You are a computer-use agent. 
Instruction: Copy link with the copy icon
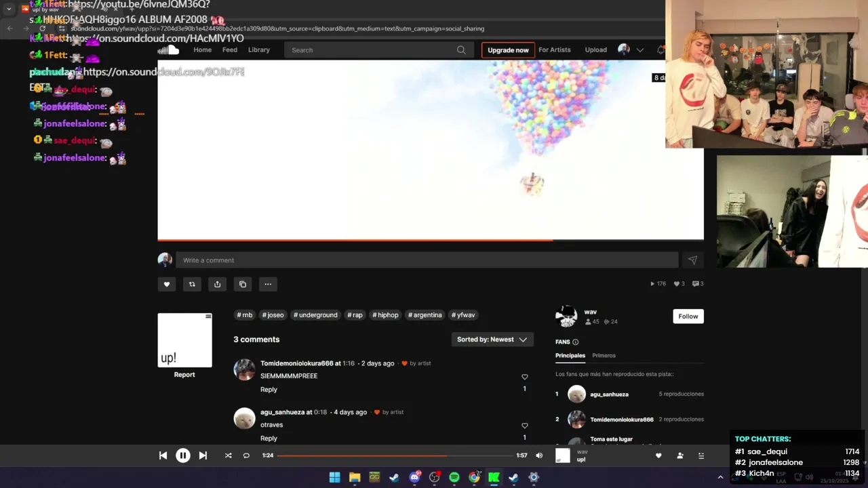(x=243, y=284)
